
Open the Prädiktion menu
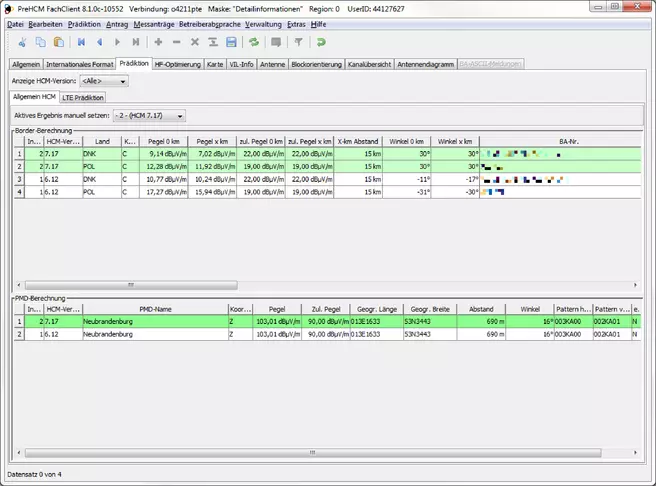[84, 24]
